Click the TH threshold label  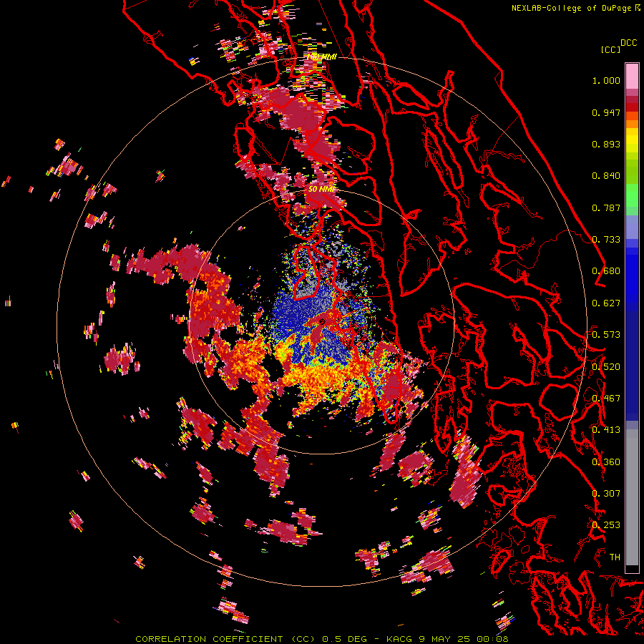615,557
